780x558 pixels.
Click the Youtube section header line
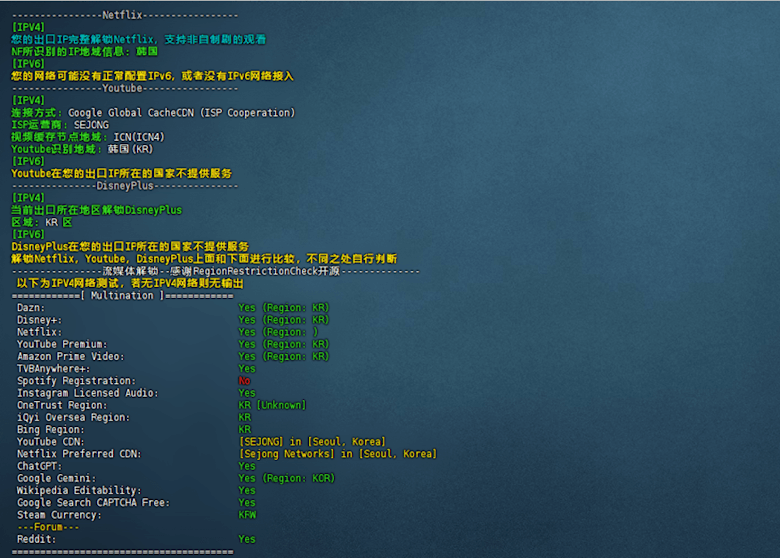click(x=124, y=88)
